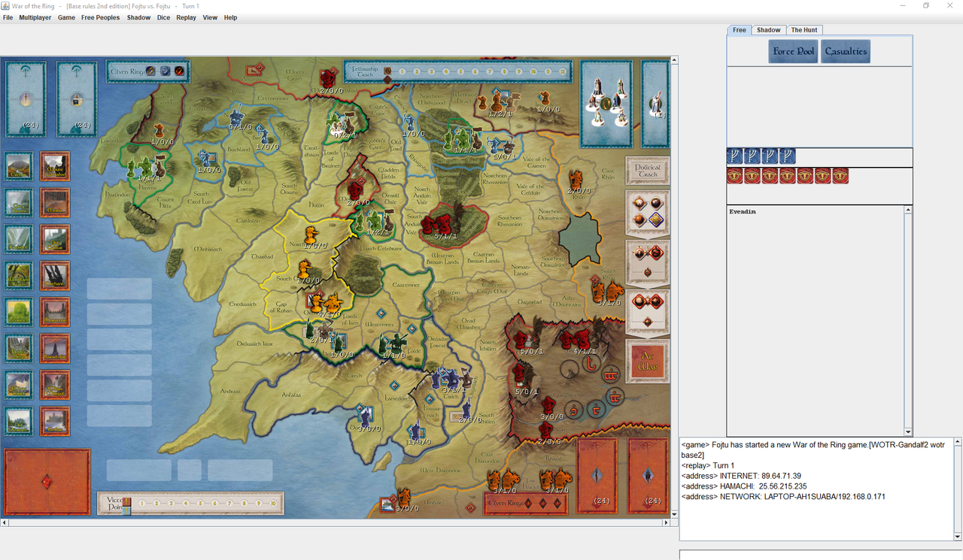
Task: Click the map's vertical scrollbar up arrow
Action: pyautogui.click(x=674, y=60)
